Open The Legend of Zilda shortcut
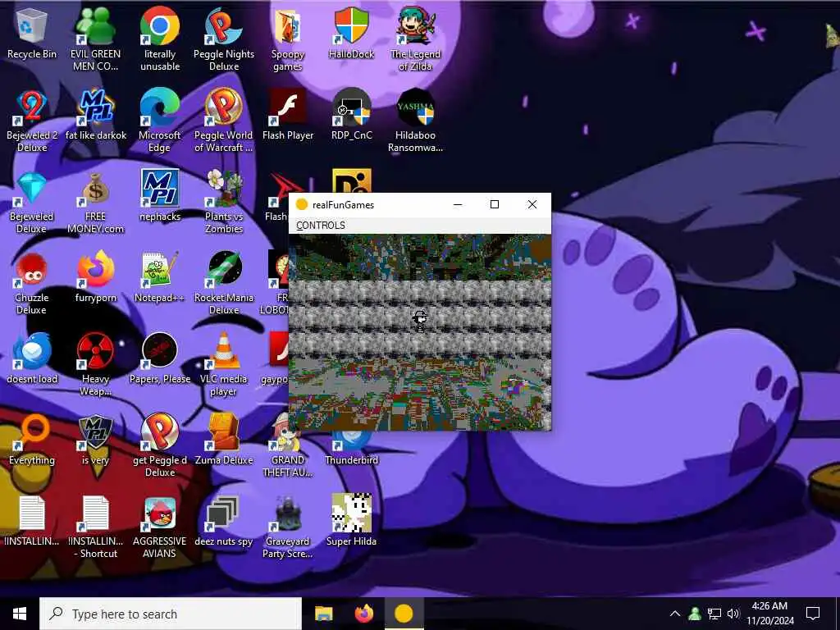 [415, 39]
